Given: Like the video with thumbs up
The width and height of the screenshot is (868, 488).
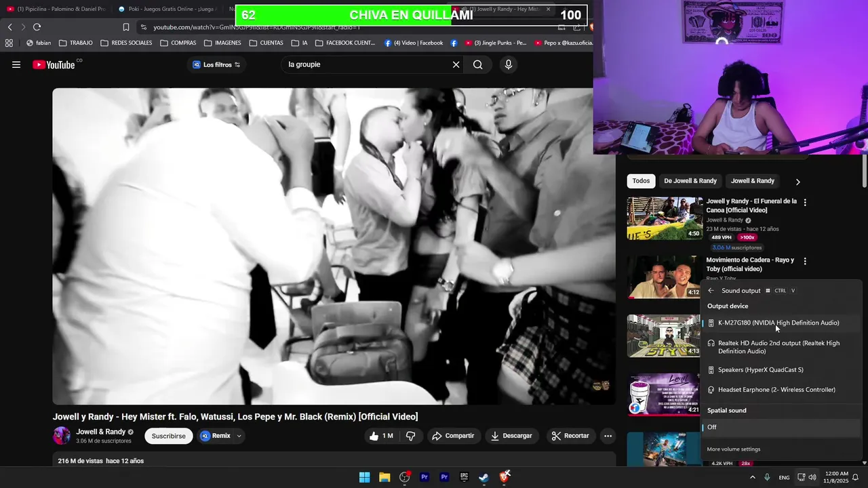Looking at the screenshot, I should 381,436.
